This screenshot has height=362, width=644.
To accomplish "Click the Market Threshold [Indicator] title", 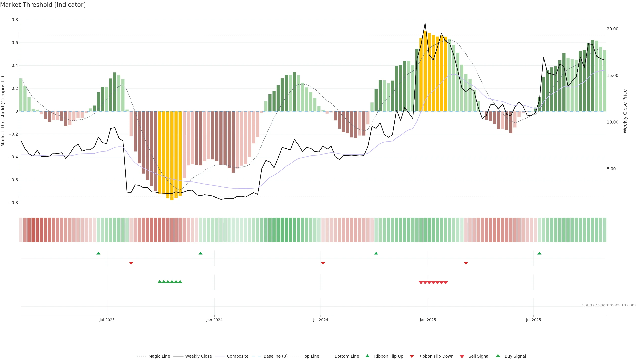I will pyautogui.click(x=43, y=5).
